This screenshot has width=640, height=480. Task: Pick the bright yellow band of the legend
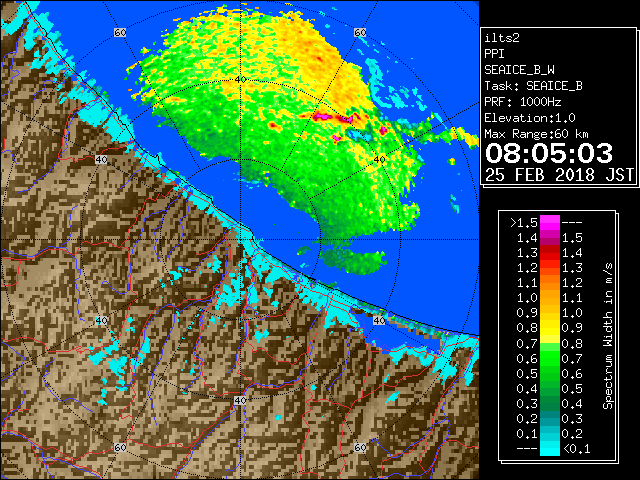(550, 329)
